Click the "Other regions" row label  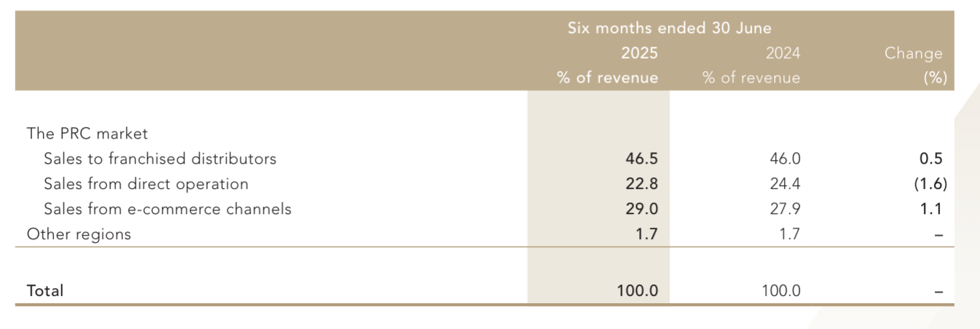(79, 234)
